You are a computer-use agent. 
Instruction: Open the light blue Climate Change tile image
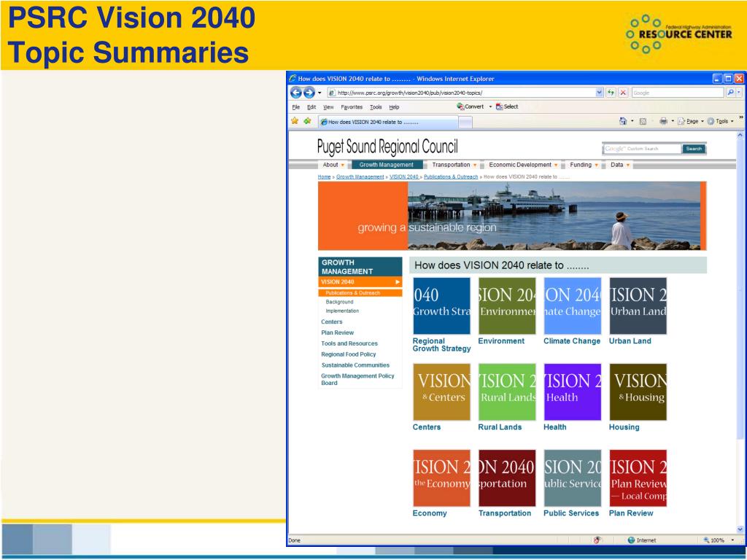tap(572, 306)
